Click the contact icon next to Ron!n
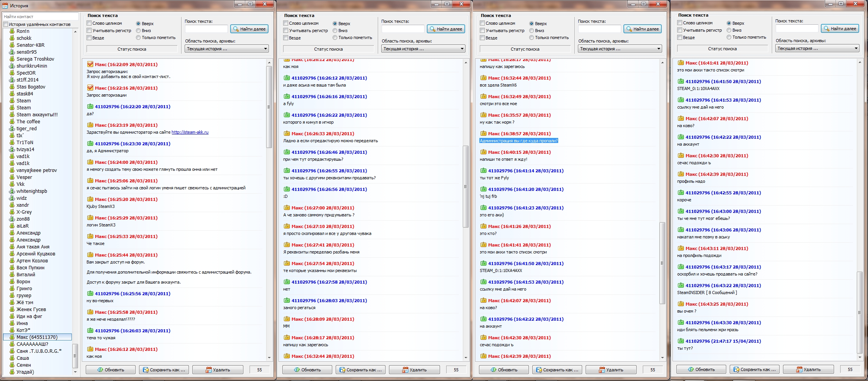This screenshot has width=868, height=381. click(x=12, y=31)
